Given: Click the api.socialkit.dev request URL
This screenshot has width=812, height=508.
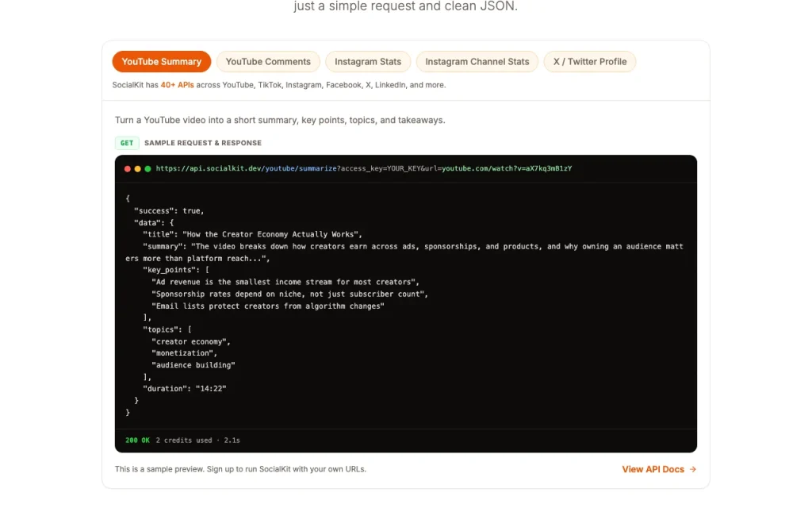Looking at the screenshot, I should click(364, 168).
